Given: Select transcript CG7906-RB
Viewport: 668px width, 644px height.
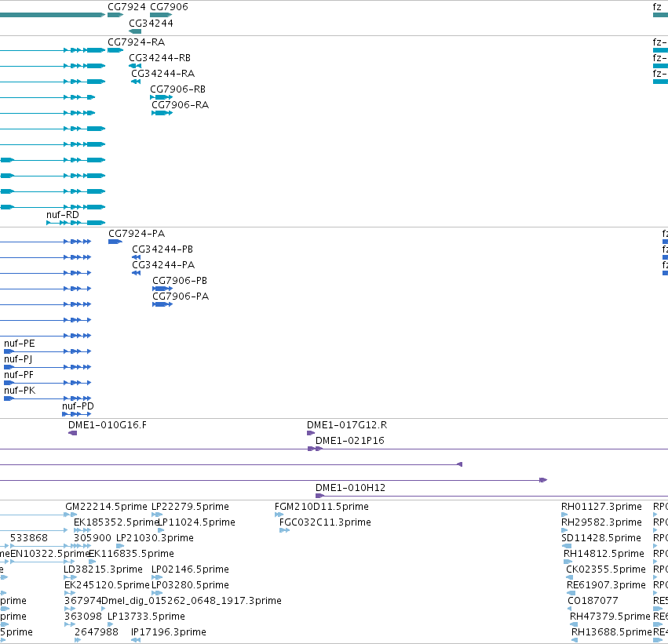Looking at the screenshot, I should pyautogui.click(x=177, y=89).
